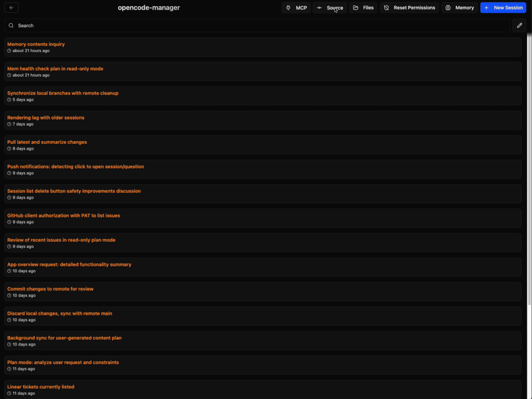Click the pencil edit icon beside search

pos(519,25)
